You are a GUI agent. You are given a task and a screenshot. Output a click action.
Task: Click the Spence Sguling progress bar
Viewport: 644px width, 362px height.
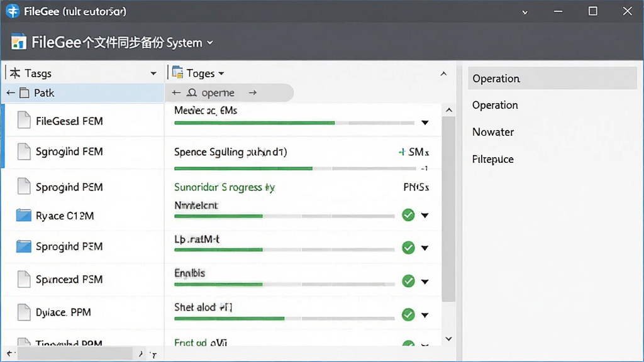point(295,168)
